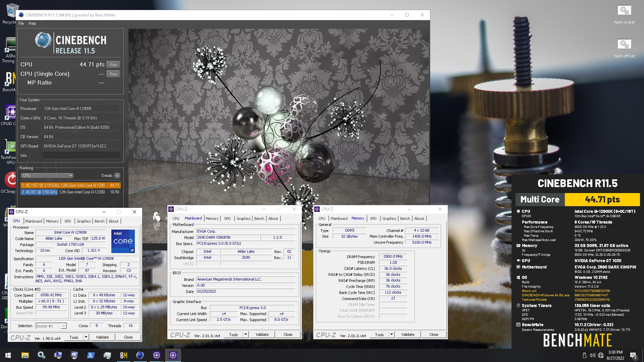The height and width of the screenshot is (362, 644).
Task: Click the CPU-Z Mainboard window title icon
Action: pos(171,209)
